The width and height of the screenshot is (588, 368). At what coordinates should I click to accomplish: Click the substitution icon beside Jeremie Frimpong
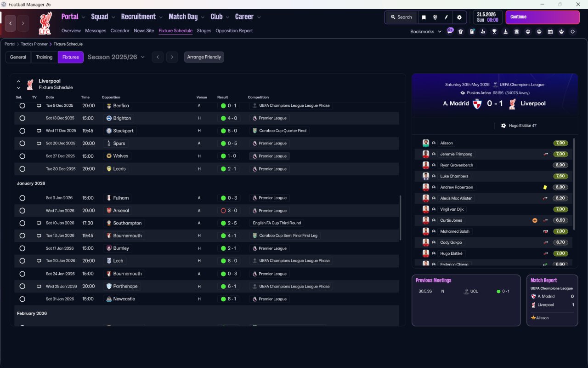click(546, 154)
